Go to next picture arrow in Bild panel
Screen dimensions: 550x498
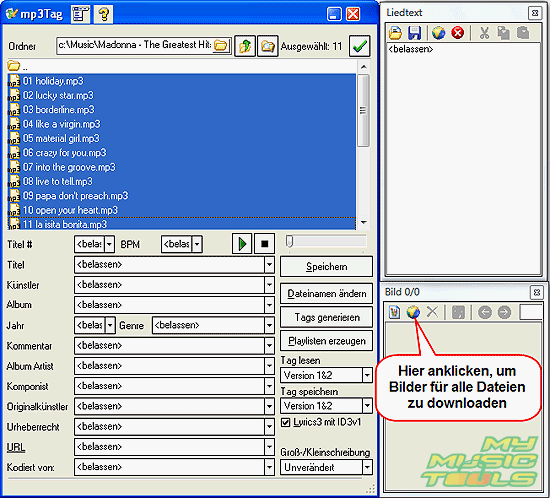(x=504, y=312)
